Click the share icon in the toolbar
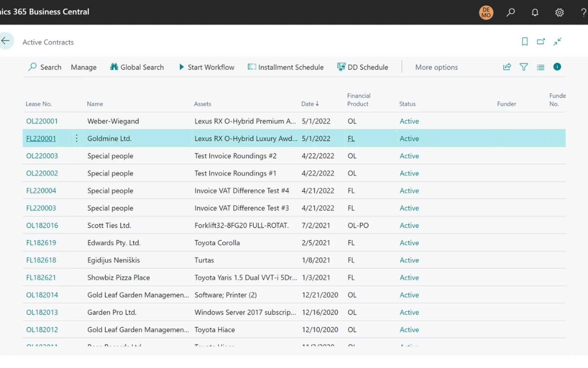 click(507, 67)
